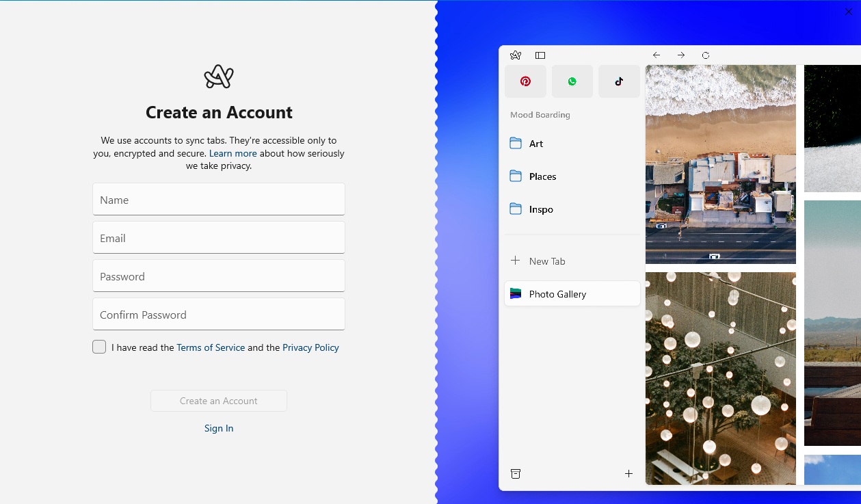Click the Create an Account heading
Image resolution: width=861 pixels, height=504 pixels.
[219, 112]
